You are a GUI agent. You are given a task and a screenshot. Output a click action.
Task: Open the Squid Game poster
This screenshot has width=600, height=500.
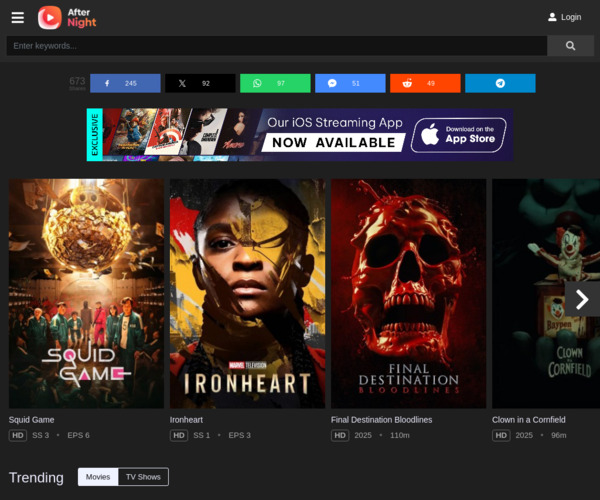86,293
